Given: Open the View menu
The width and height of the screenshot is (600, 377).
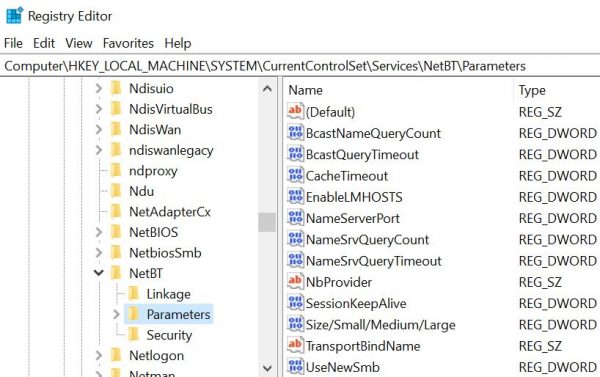Looking at the screenshot, I should (x=78, y=43).
